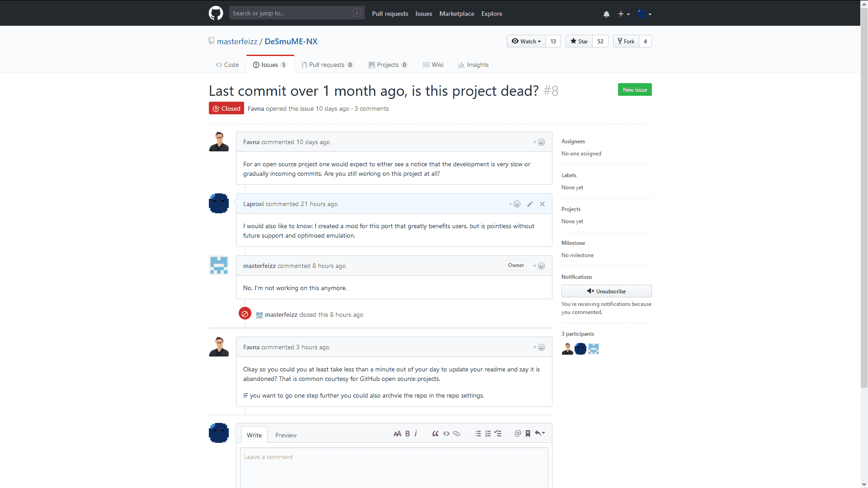Delete Laproxi's comment with the X icon
Image resolution: width=868 pixels, height=488 pixels.
point(542,204)
